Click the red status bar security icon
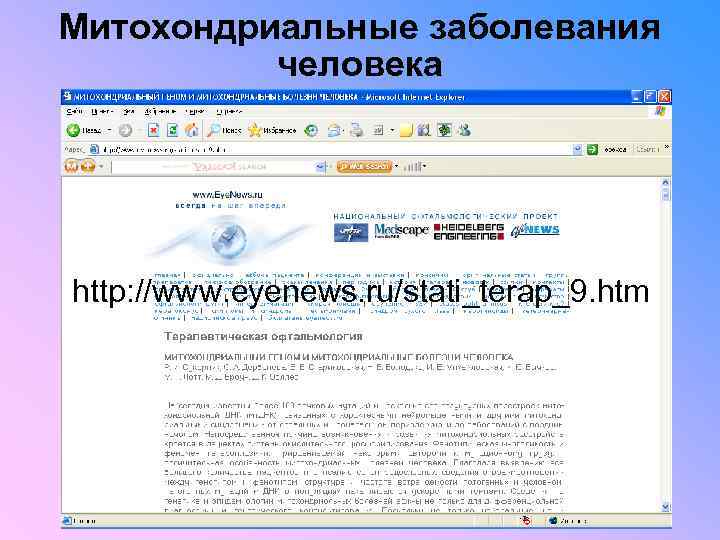Viewport: 720px width, 540px height. coord(526,521)
